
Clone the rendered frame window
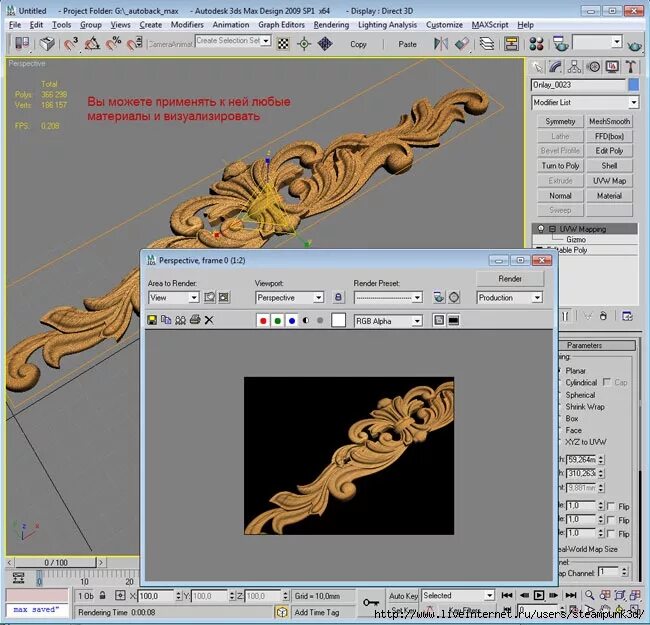click(x=180, y=320)
